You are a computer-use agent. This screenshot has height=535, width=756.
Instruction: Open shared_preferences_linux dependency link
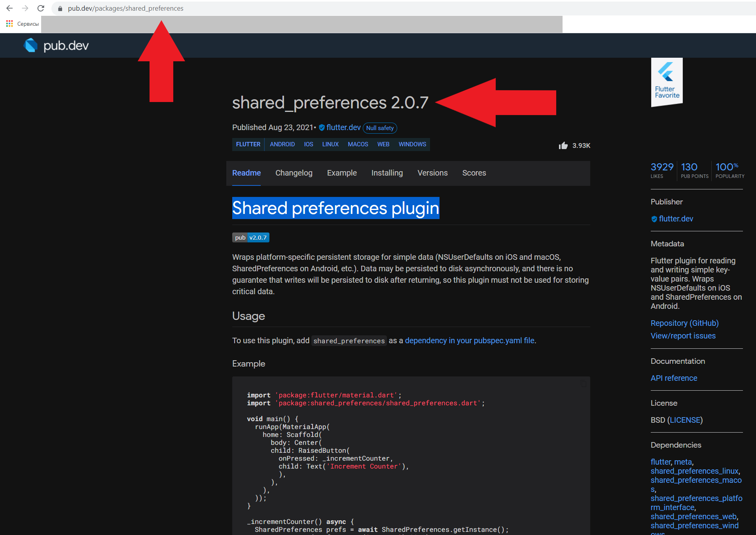coord(694,471)
